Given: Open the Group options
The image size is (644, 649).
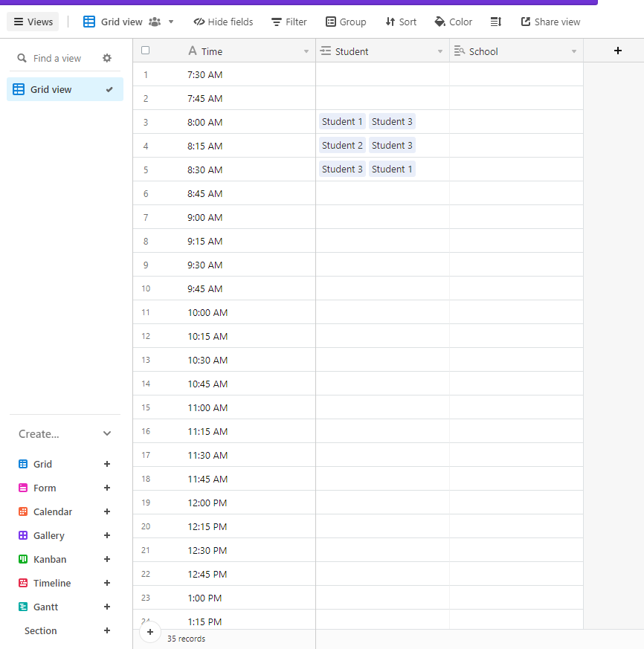Looking at the screenshot, I should point(346,22).
